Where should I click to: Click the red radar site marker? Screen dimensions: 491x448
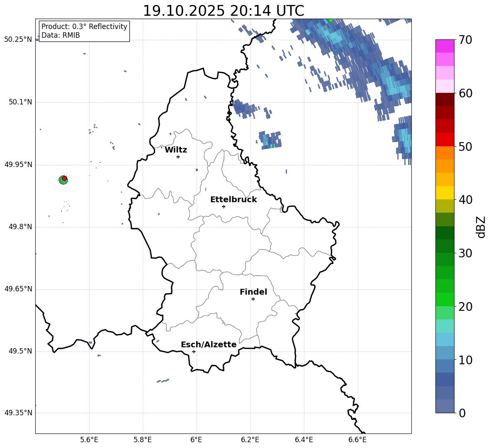coord(64,179)
